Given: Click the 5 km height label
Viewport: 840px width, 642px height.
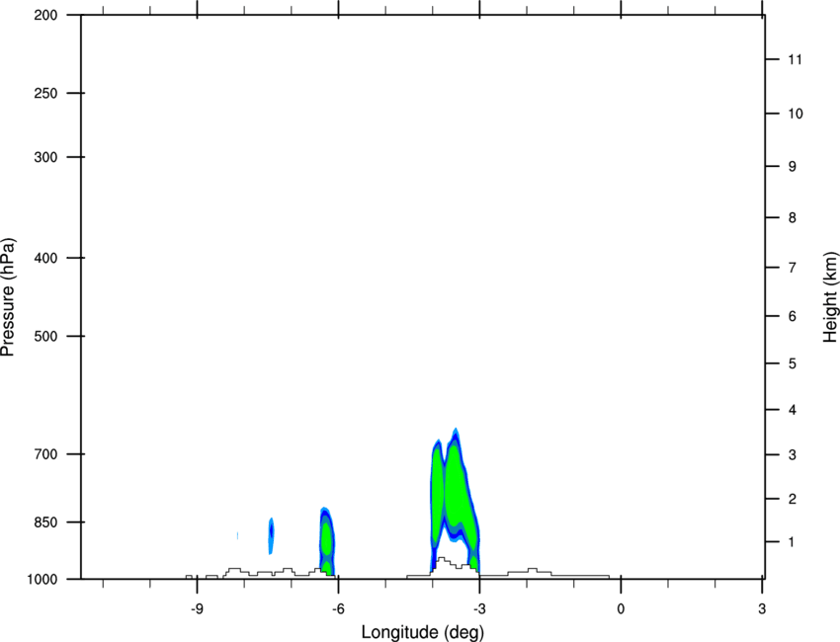Looking at the screenshot, I should pos(793,363).
